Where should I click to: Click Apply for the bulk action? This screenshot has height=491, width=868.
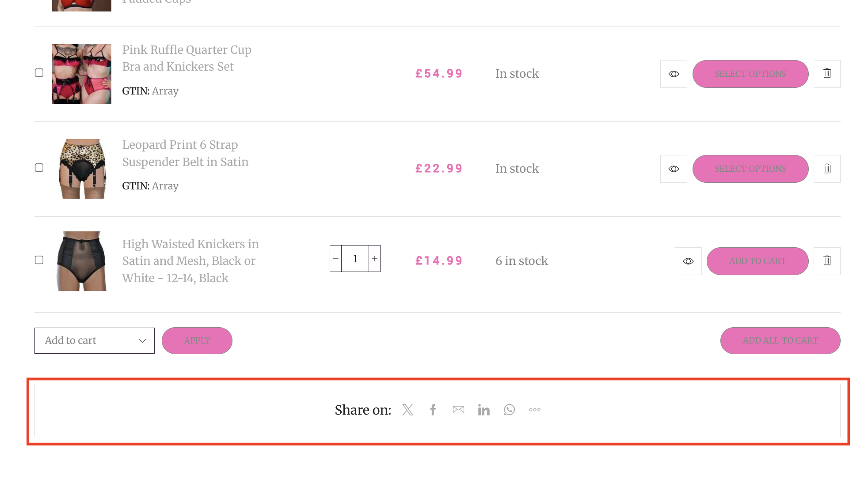tap(197, 340)
